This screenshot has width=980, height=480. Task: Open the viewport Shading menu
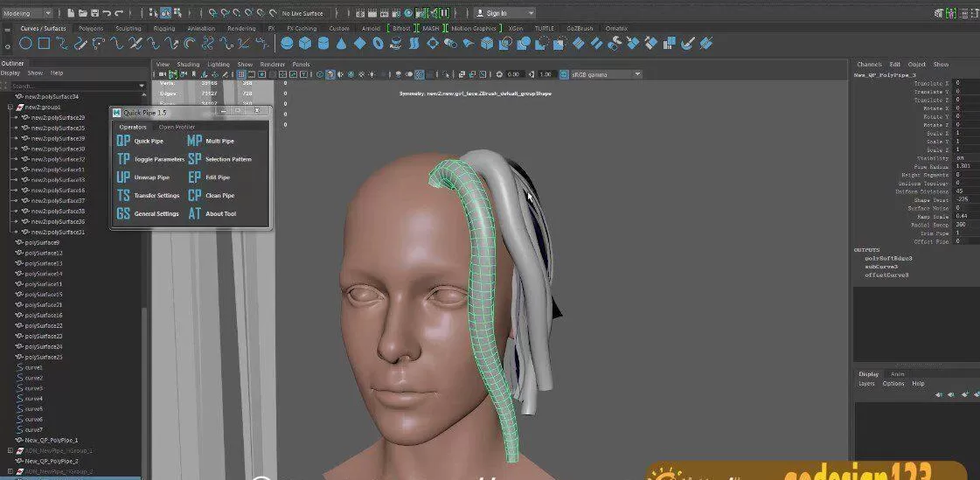pyautogui.click(x=188, y=64)
